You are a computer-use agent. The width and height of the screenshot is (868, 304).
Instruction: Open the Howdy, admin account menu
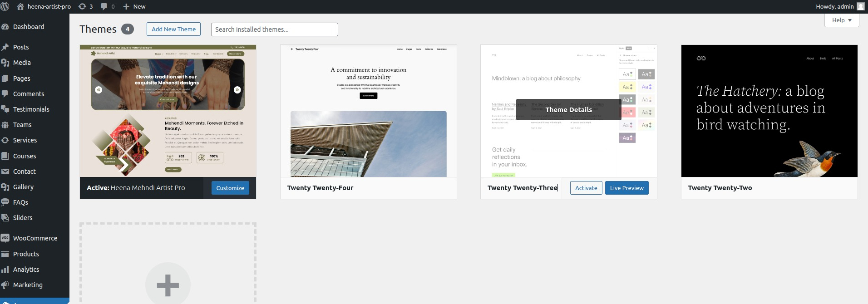pos(839,6)
